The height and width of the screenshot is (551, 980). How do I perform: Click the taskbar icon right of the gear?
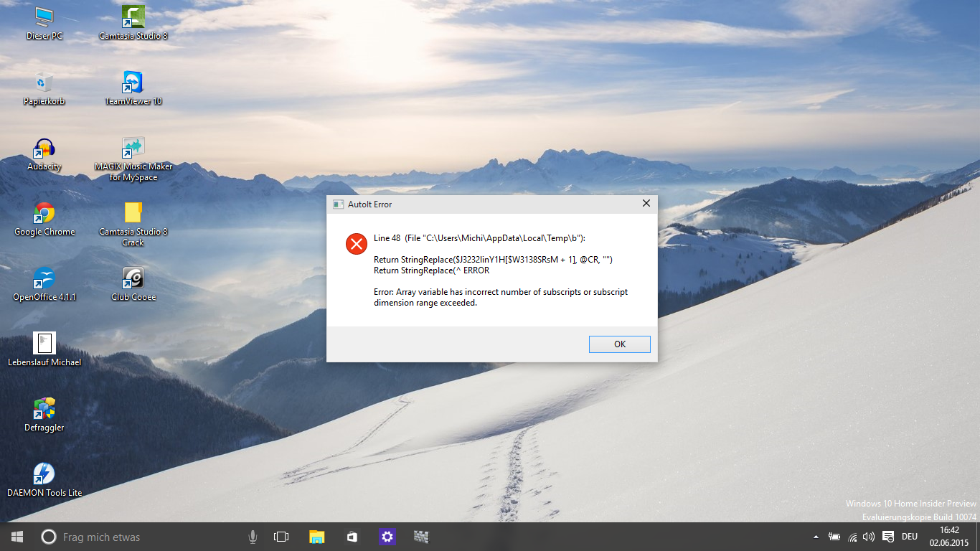422,537
